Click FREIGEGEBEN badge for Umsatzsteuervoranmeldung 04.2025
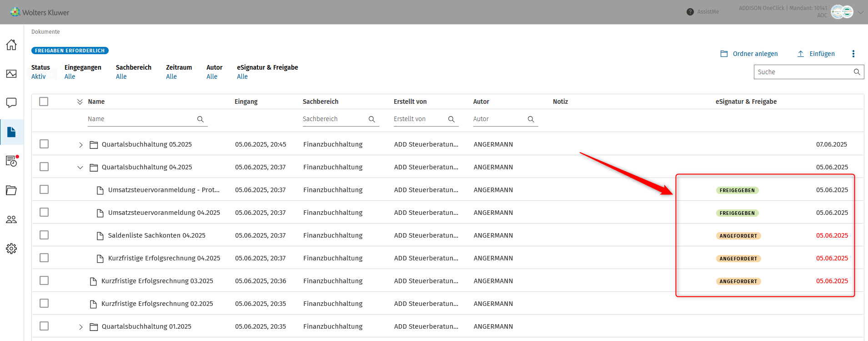This screenshot has height=341, width=868. pos(737,213)
